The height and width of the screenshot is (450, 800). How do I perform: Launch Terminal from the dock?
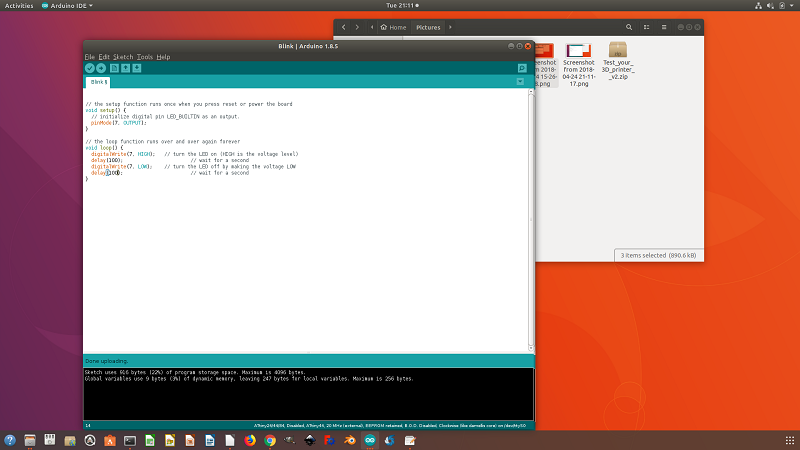(x=130, y=440)
